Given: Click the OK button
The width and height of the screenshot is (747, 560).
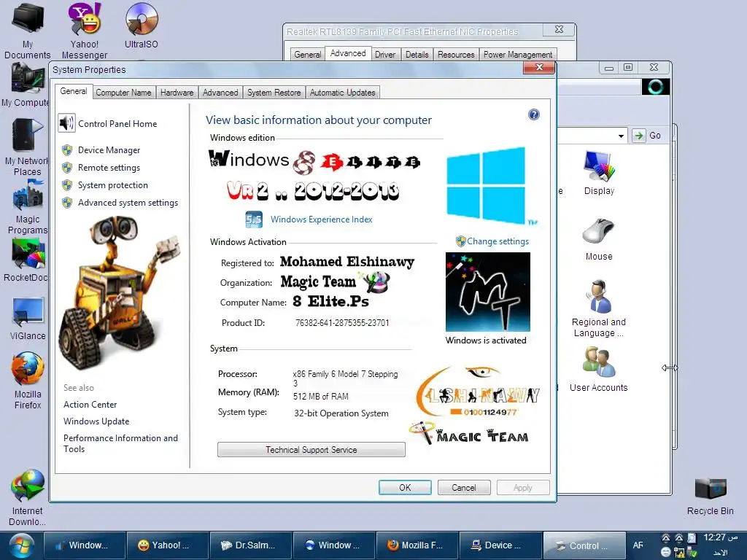Looking at the screenshot, I should pyautogui.click(x=405, y=488).
